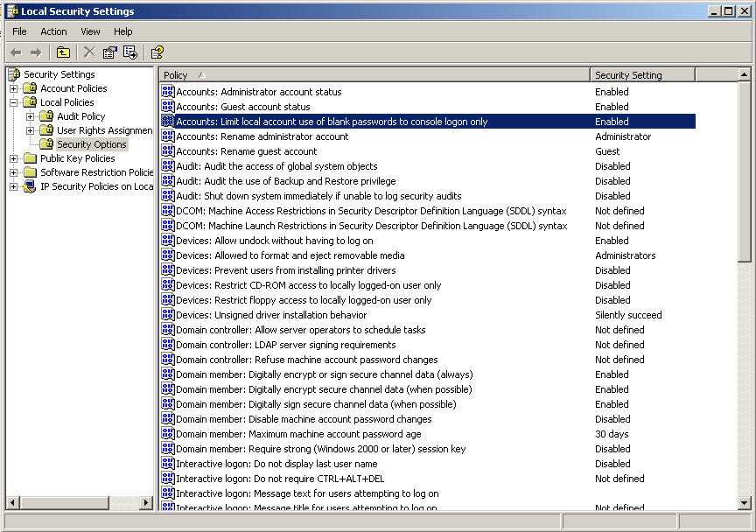Open the File menu
This screenshot has height=532, width=756.
click(19, 31)
